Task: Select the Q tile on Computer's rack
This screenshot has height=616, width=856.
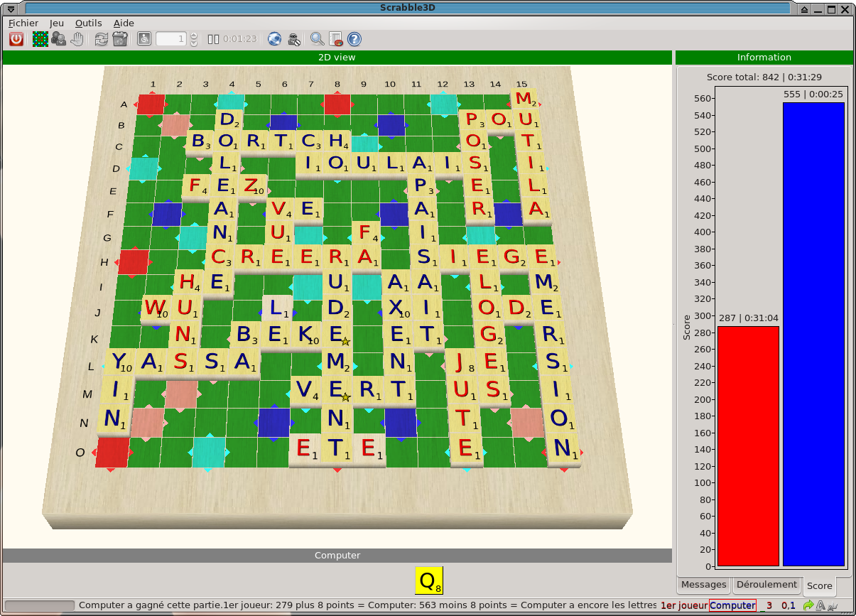Action: point(429,580)
